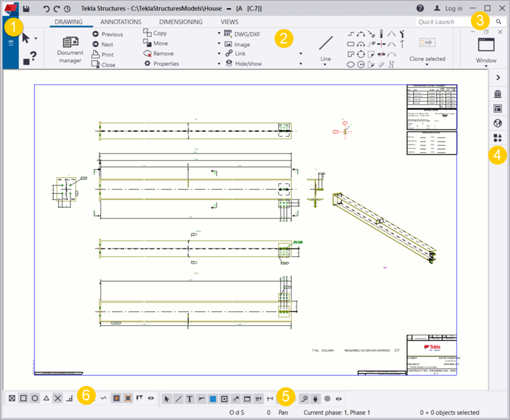
Task: Click the Undo arrow in title bar
Action: click(x=45, y=9)
